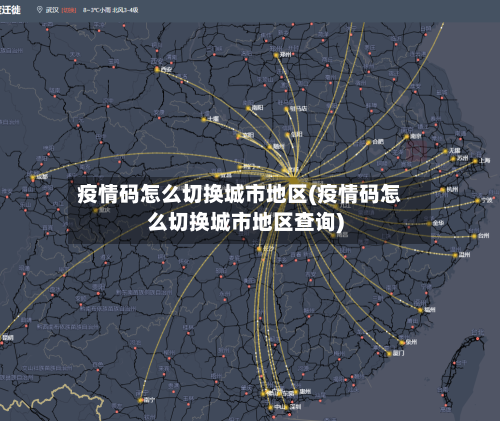Viewport: 500px width, 421px height.
Task: Select the 信阳 destination dot
Action: pos(287,135)
